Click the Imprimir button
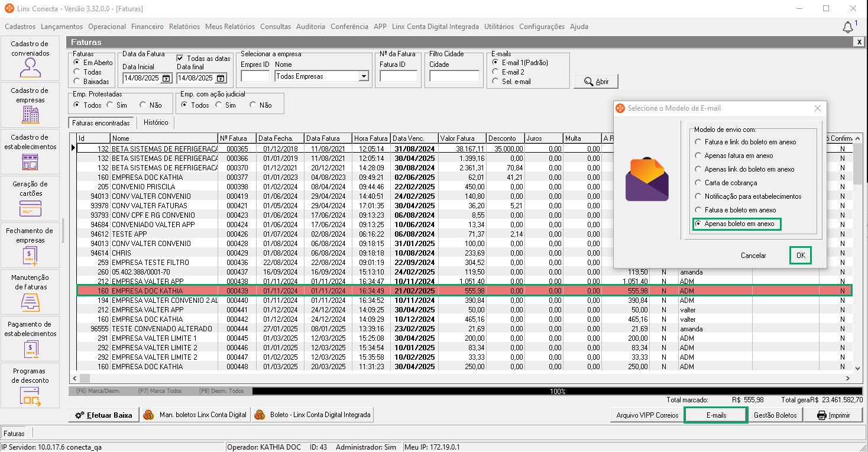868x452 pixels. click(x=833, y=415)
